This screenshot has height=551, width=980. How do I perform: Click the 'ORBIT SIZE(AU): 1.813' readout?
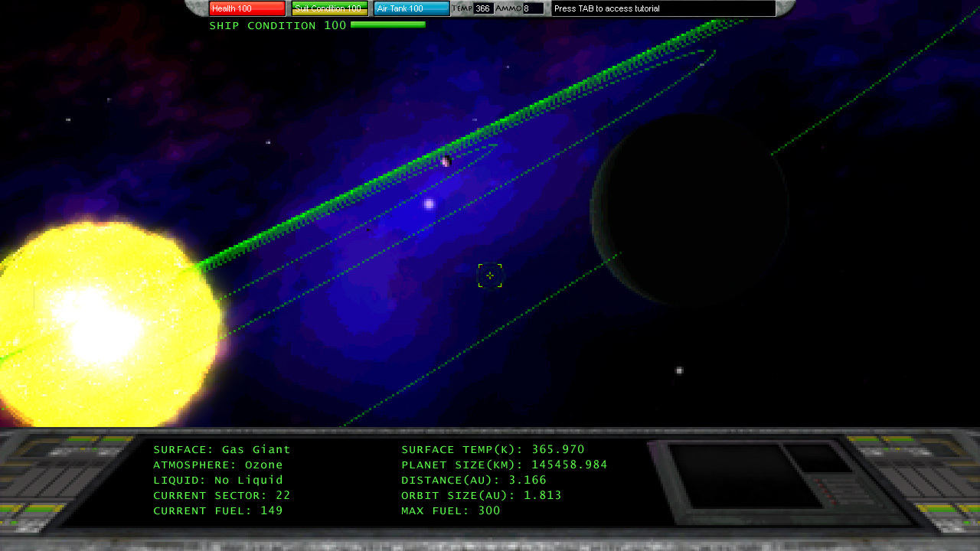point(482,496)
